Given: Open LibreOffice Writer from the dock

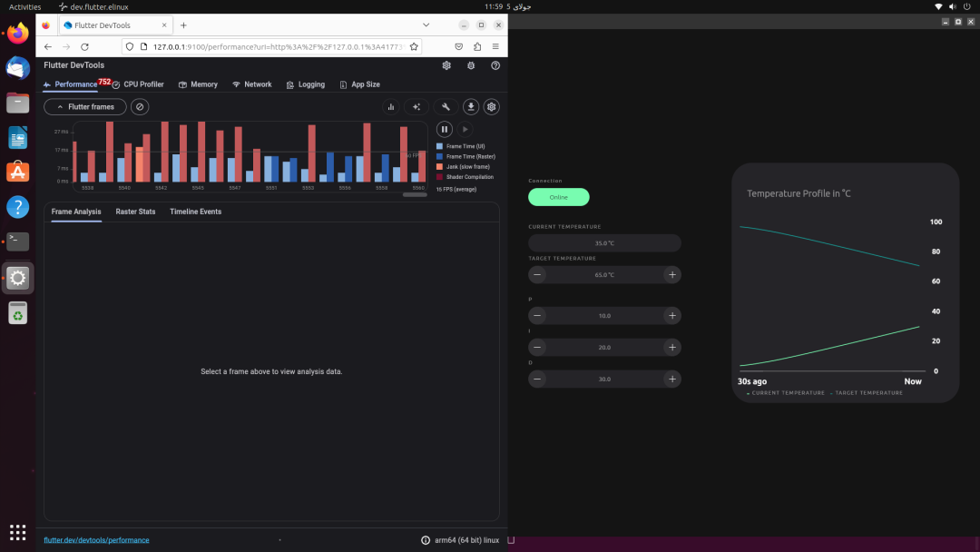Looking at the screenshot, I should [x=17, y=138].
